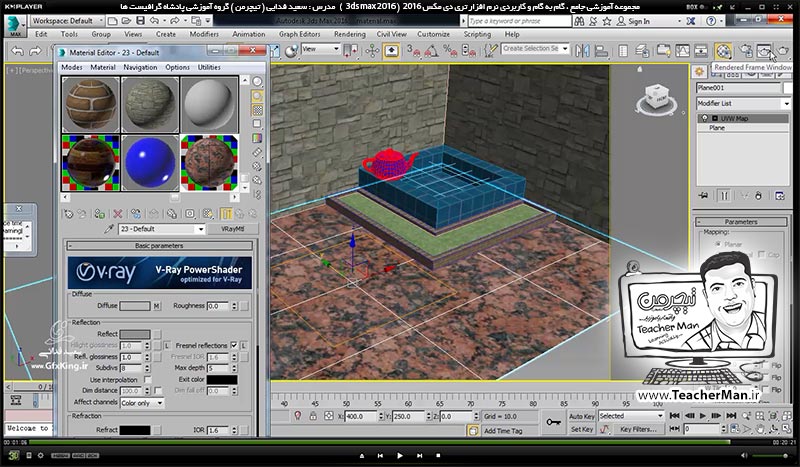Open Affect channels Color only dropdown
This screenshot has width=800, height=467.
[x=142, y=403]
